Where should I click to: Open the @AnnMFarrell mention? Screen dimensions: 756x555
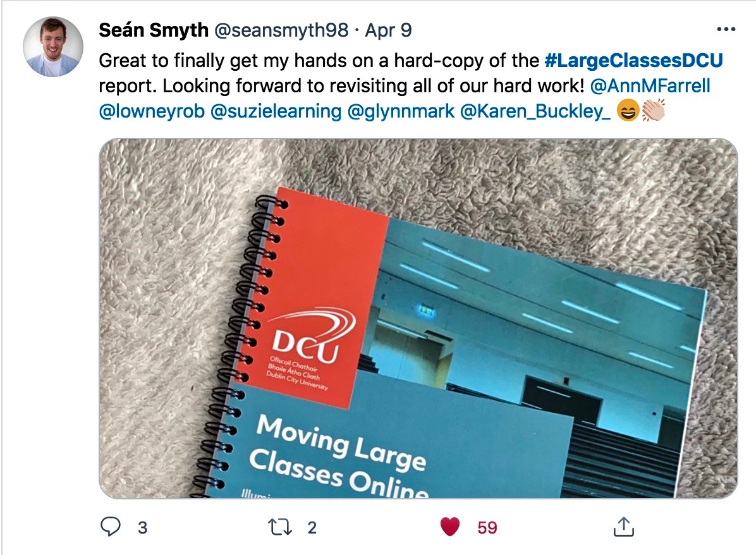pyautogui.click(x=650, y=86)
